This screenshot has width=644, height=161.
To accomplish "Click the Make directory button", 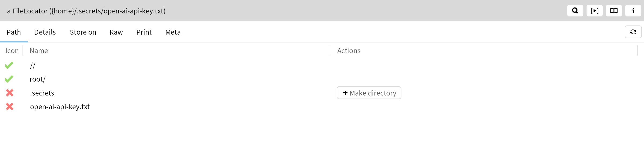I will pos(369,93).
